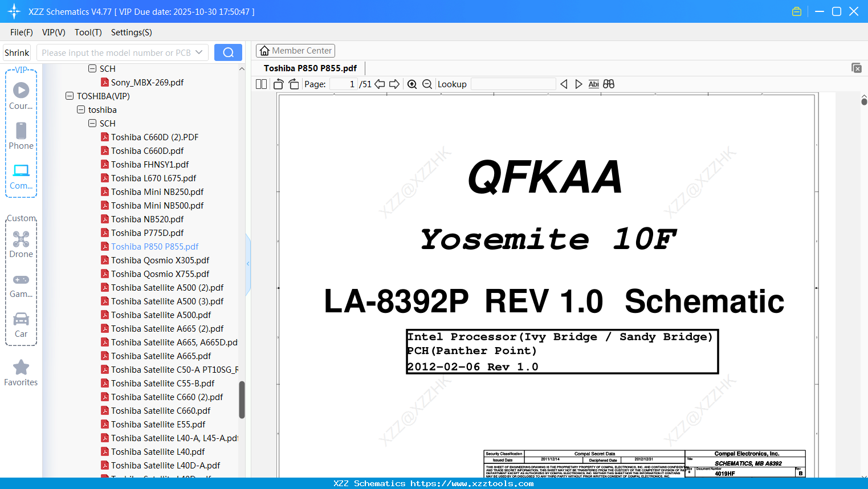Open the Settings(S) menu
The width and height of the screenshot is (868, 489).
(132, 32)
